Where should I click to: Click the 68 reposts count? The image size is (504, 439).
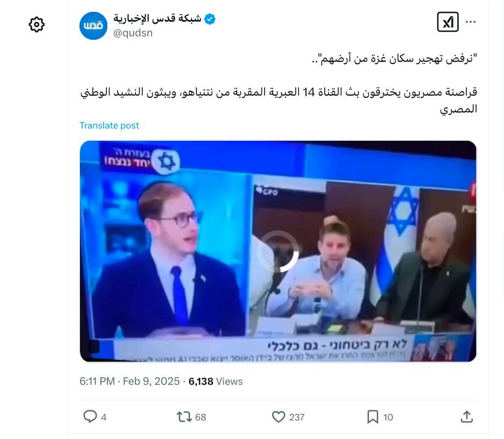pos(201,417)
